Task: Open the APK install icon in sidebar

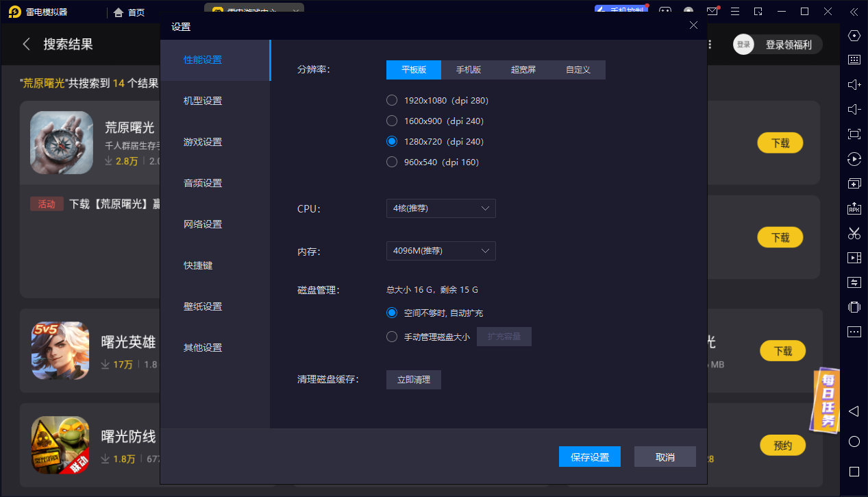Action: [x=854, y=208]
